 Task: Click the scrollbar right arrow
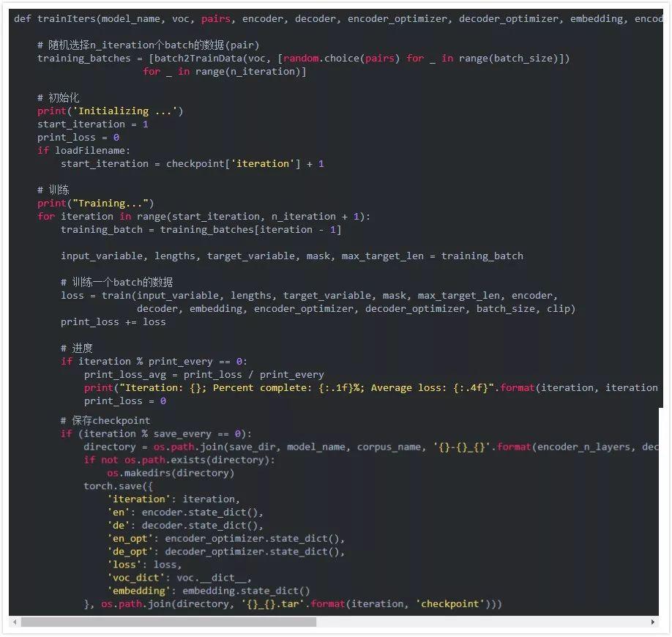(653, 622)
